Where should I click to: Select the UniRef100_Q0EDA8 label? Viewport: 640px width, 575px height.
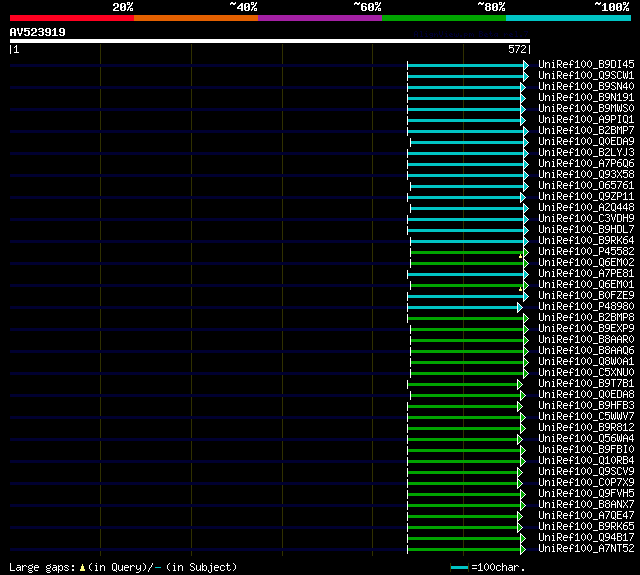[586, 395]
